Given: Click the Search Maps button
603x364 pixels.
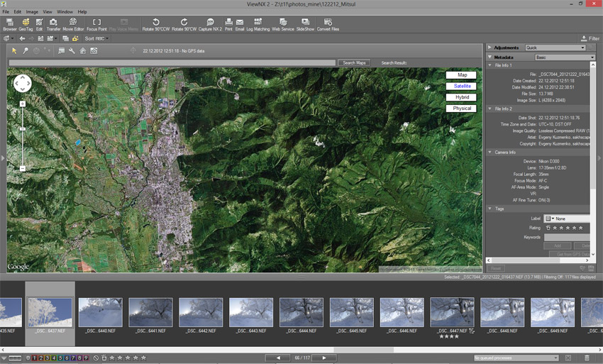Looking at the screenshot, I should 354,62.
